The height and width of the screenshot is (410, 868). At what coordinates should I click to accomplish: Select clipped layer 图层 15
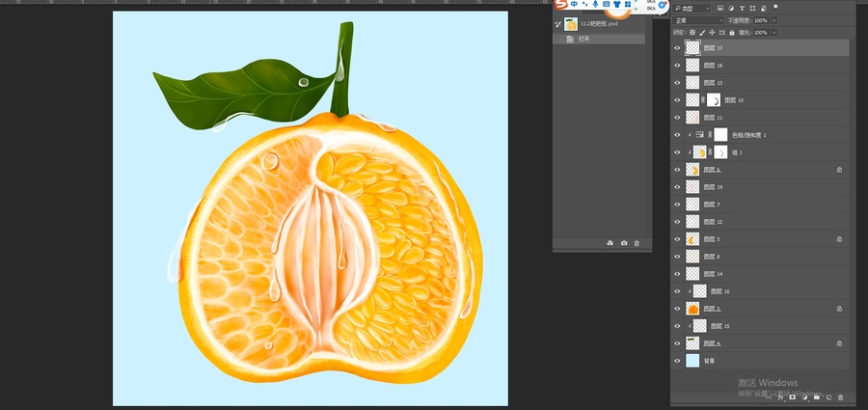coord(760,326)
